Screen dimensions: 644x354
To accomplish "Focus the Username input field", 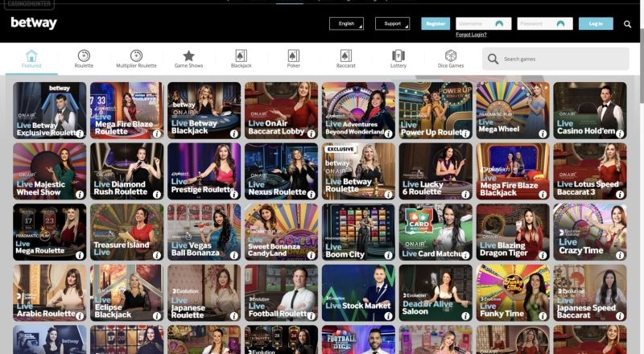I will point(484,24).
